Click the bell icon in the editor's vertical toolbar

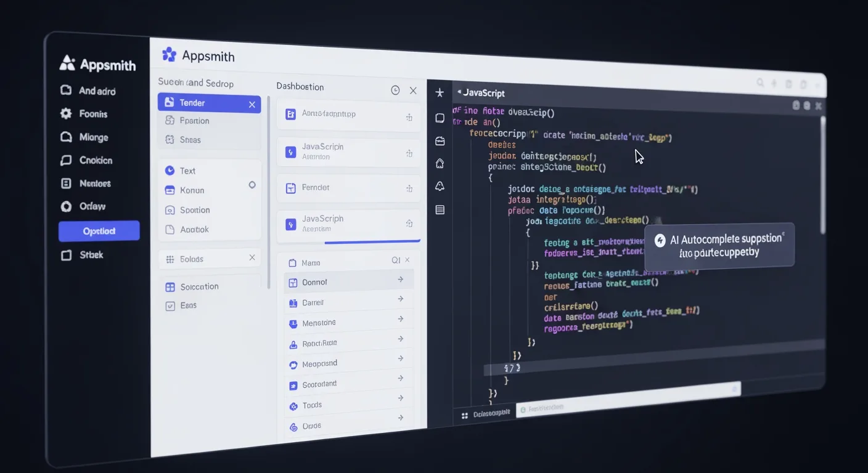(x=440, y=186)
